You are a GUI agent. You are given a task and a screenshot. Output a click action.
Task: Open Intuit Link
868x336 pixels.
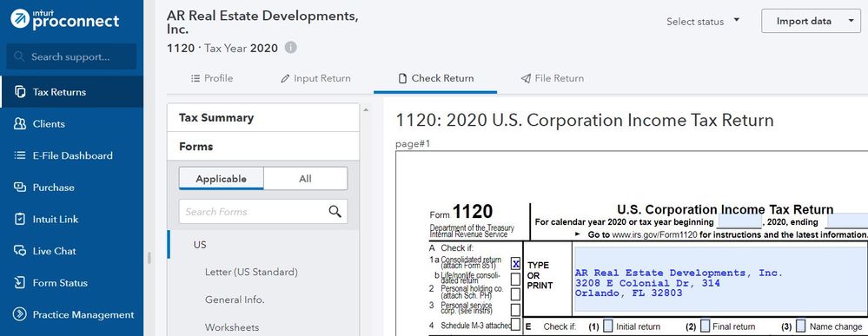(71, 219)
